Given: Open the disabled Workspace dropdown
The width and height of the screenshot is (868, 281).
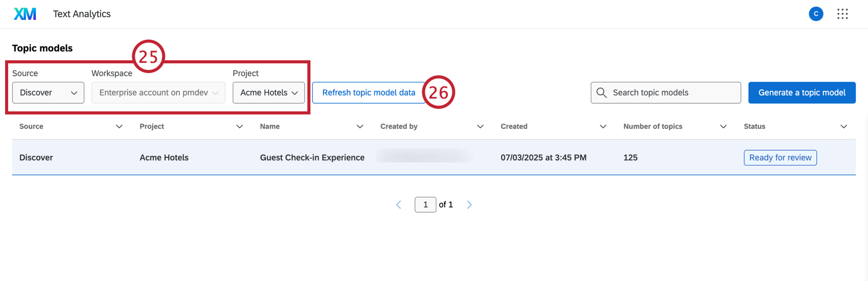Looking at the screenshot, I should (158, 93).
